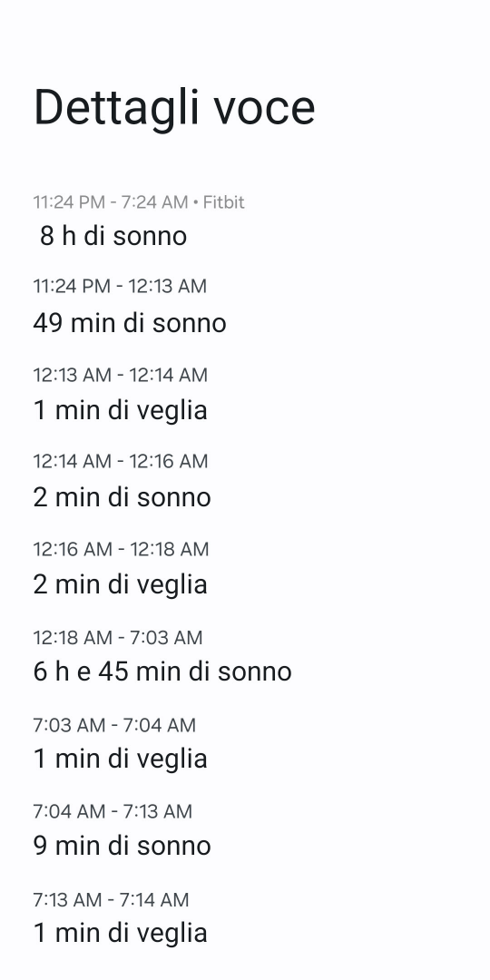This screenshot has height=980, width=490.
Task: Tap the 7:04 AM - 7:13 AM time range
Action: click(x=113, y=811)
